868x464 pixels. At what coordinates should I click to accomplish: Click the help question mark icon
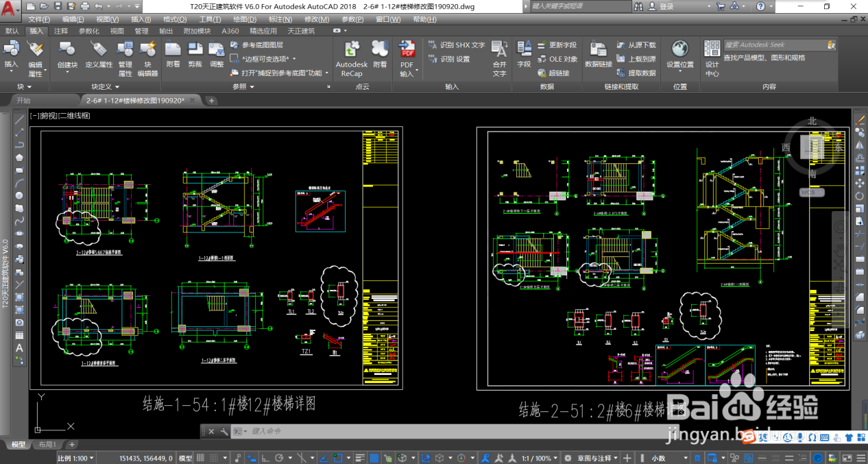(761, 6)
